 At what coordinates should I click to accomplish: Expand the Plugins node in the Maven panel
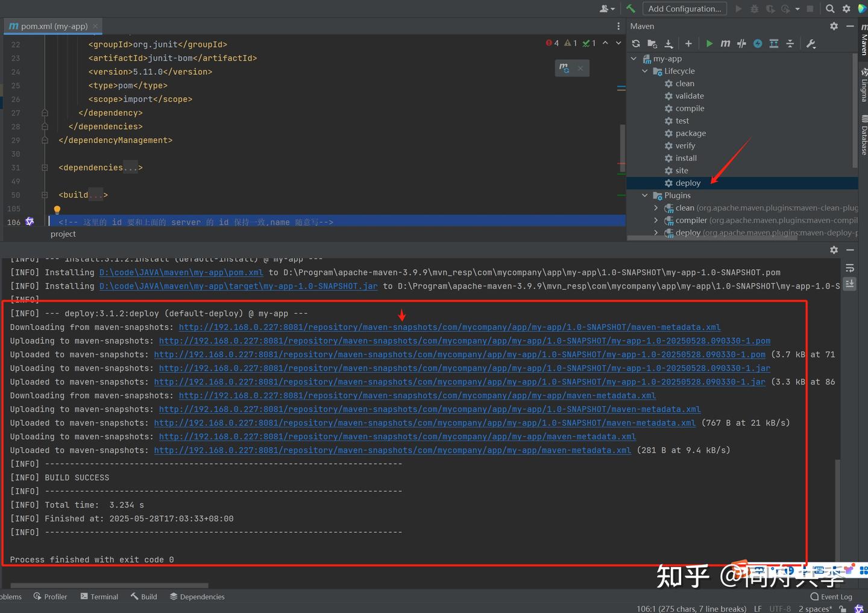pyautogui.click(x=644, y=195)
